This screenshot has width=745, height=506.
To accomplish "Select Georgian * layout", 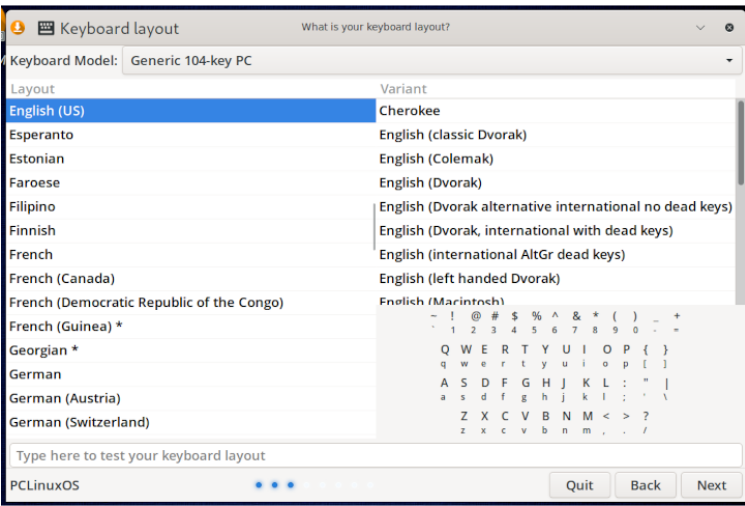I will [191, 350].
